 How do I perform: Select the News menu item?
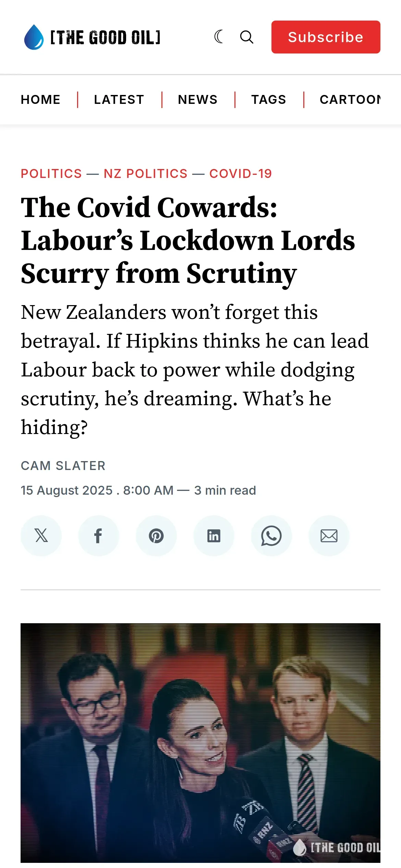click(x=198, y=99)
